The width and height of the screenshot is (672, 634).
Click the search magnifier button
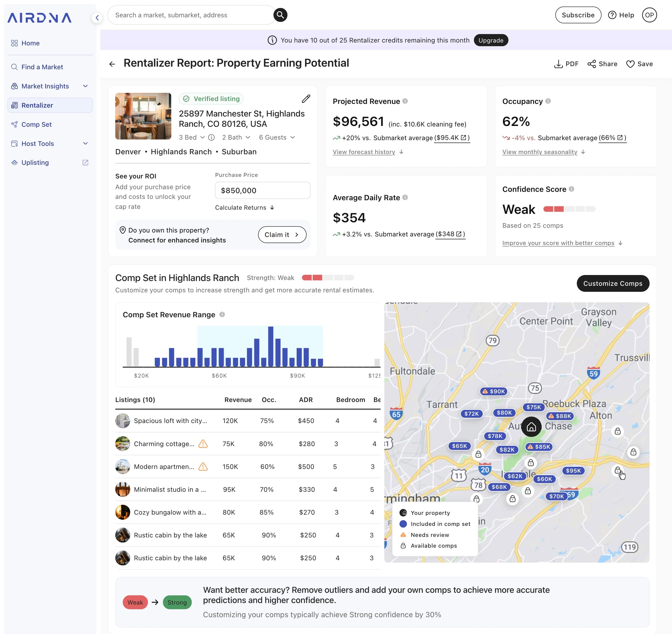[280, 15]
